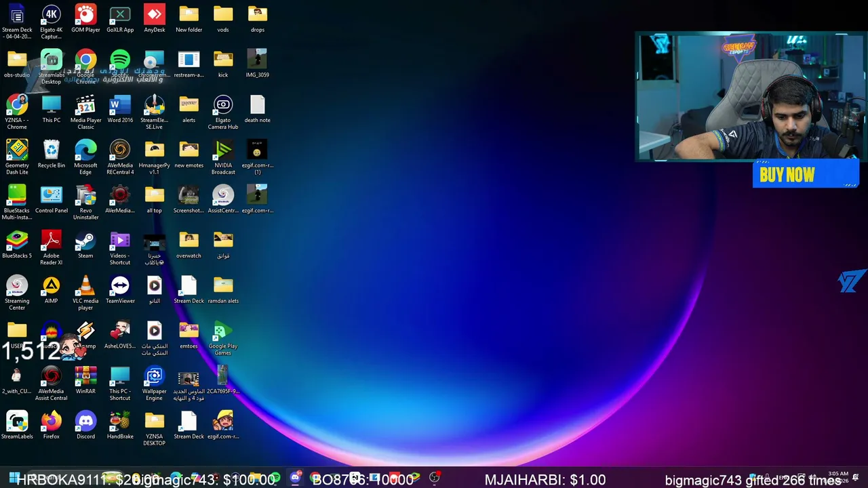Open the 'Videos - Shortcut' icon

120,248
